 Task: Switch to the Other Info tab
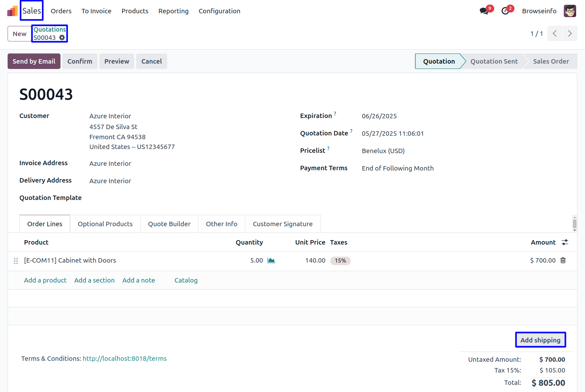click(222, 224)
